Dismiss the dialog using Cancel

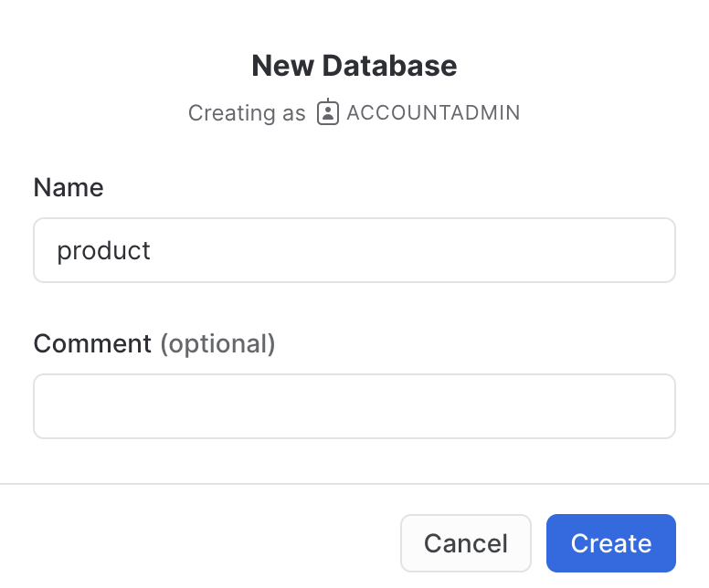(x=465, y=543)
